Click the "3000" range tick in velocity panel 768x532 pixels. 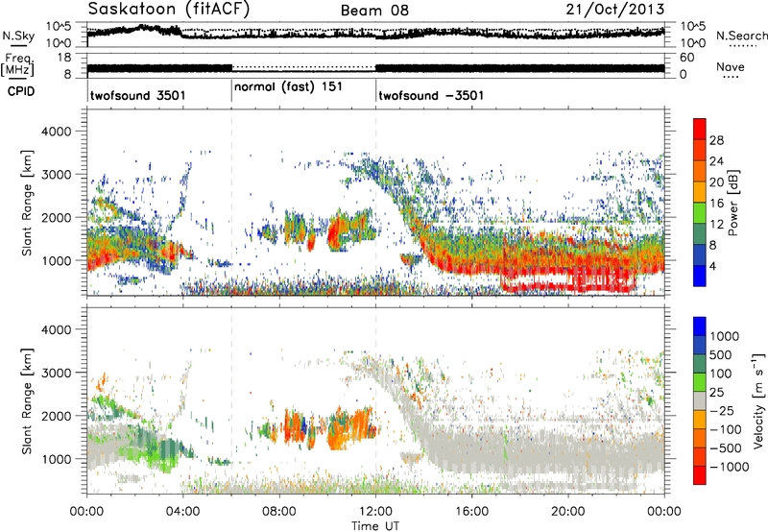57,373
